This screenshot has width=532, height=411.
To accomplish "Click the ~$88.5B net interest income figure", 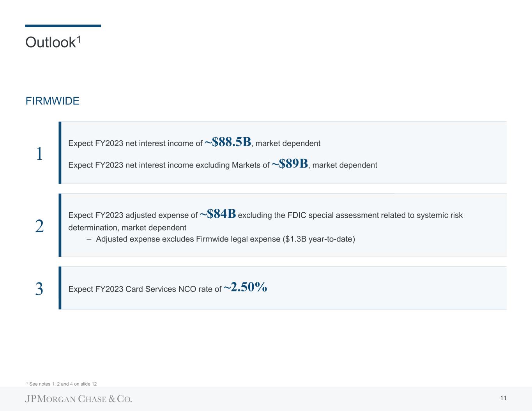I will [x=228, y=142].
